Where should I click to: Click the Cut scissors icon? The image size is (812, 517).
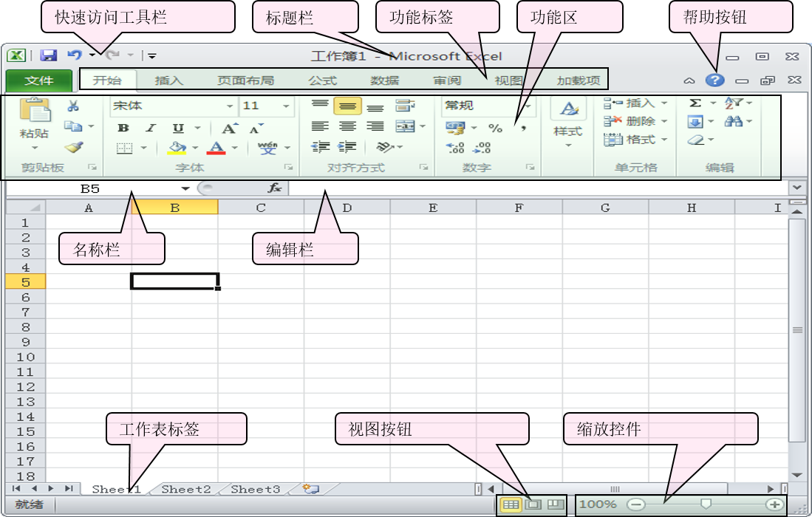73,106
